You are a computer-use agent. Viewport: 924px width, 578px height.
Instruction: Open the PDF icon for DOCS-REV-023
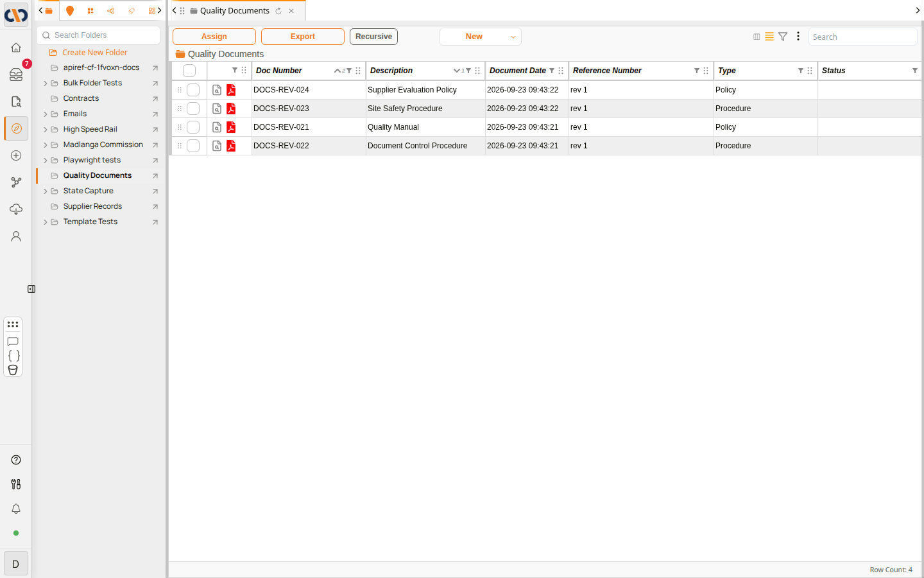point(231,109)
